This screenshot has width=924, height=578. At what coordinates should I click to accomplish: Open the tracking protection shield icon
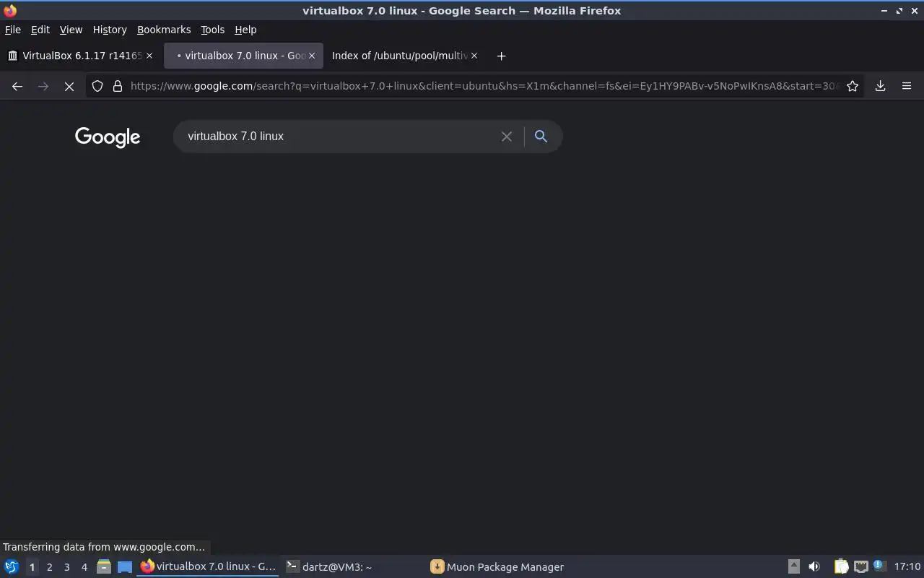tap(97, 86)
